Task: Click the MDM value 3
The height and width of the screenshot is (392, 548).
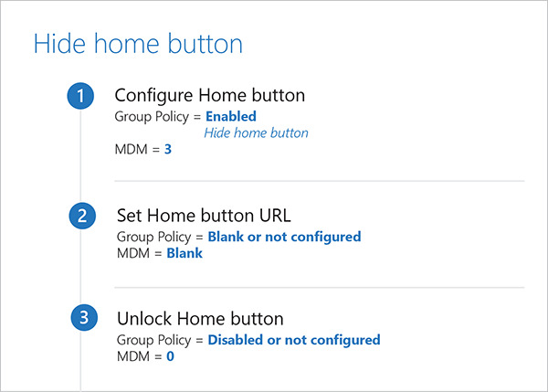Action: click(167, 150)
